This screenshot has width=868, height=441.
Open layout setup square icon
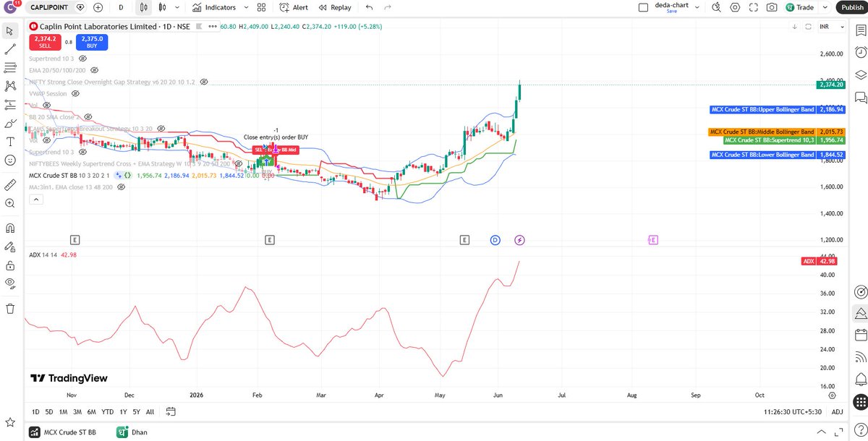[644, 7]
